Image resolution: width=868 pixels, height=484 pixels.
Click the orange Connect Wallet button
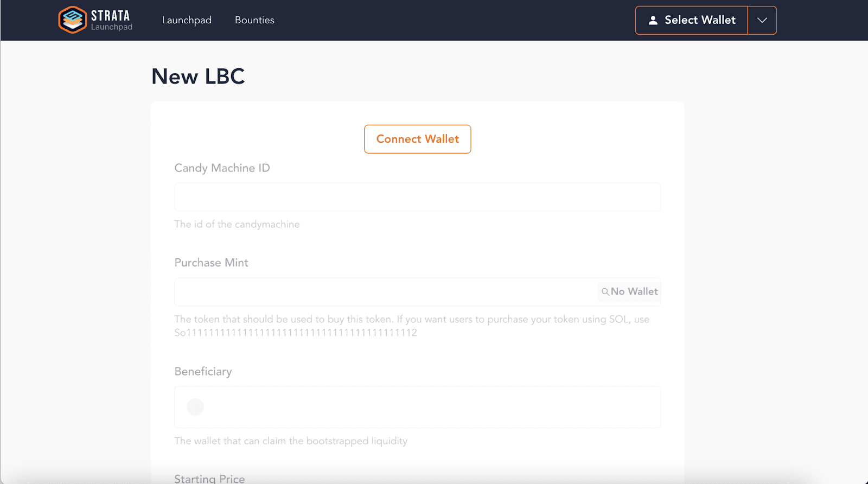417,139
